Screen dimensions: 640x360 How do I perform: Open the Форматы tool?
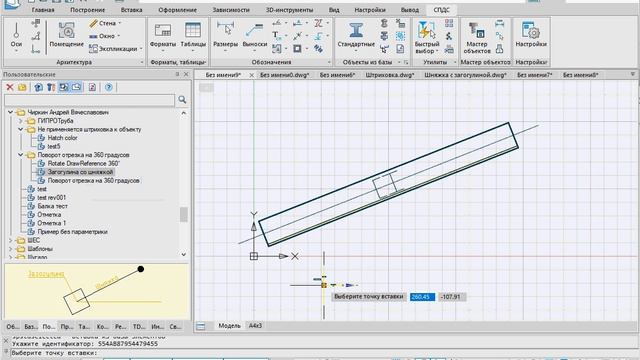(163, 36)
